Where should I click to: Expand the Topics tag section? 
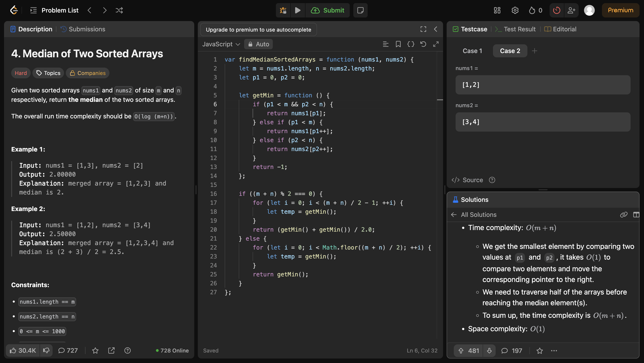(x=48, y=73)
